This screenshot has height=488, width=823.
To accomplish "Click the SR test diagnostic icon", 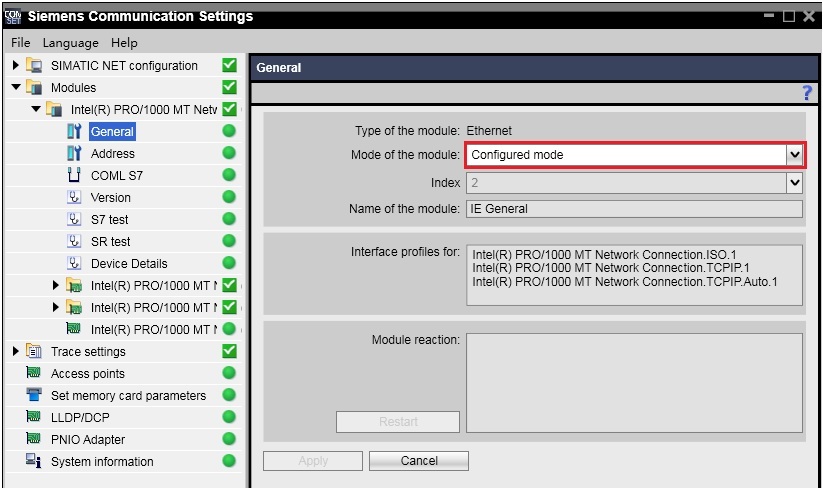I will pyautogui.click(x=74, y=241).
